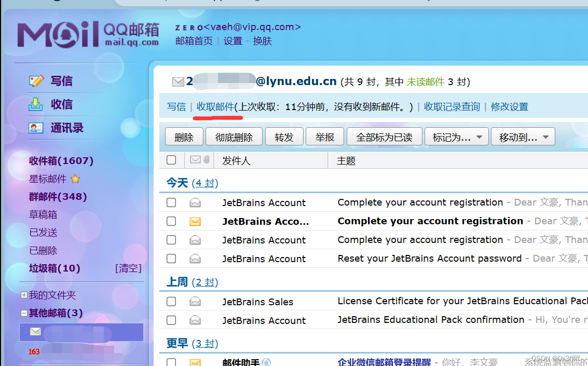Click the compose pencil icon beside 写信
588x366 pixels.
click(x=36, y=80)
